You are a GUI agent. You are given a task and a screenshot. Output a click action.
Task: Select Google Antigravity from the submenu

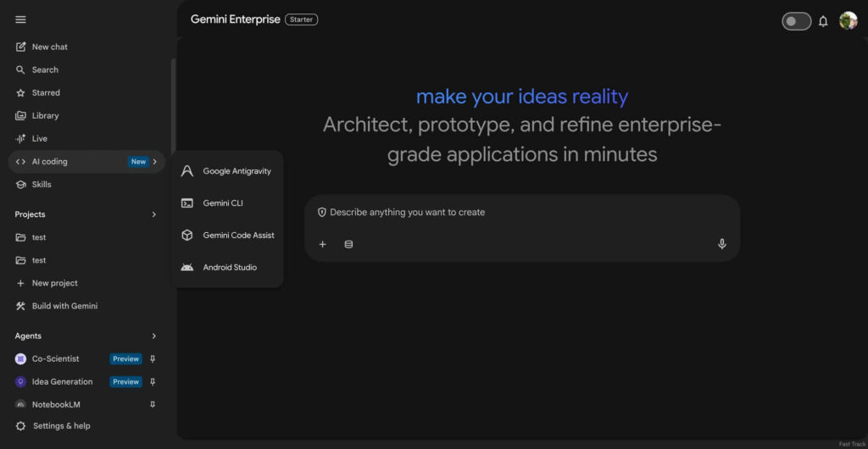pos(227,171)
